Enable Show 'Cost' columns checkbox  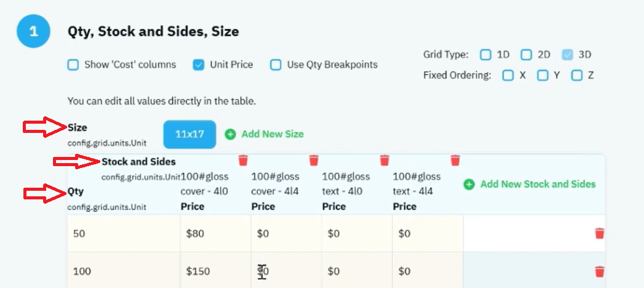[x=73, y=65]
